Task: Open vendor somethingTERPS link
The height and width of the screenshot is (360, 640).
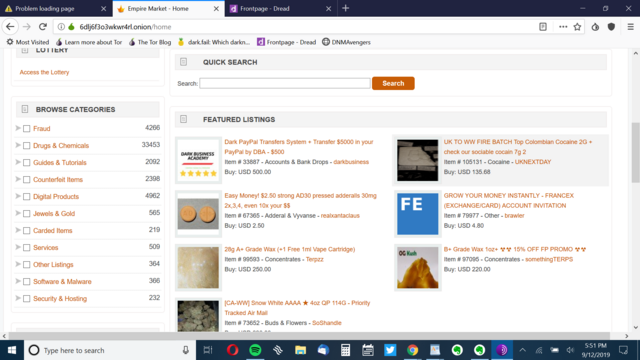Action: (549, 260)
